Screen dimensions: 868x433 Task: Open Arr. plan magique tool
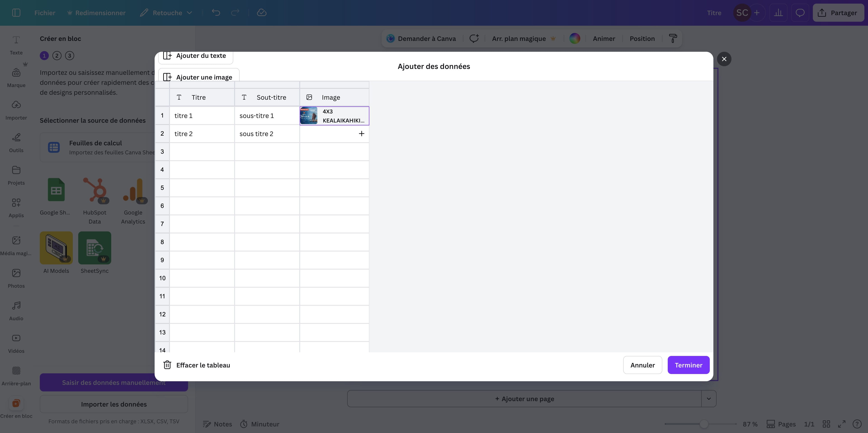pos(524,39)
